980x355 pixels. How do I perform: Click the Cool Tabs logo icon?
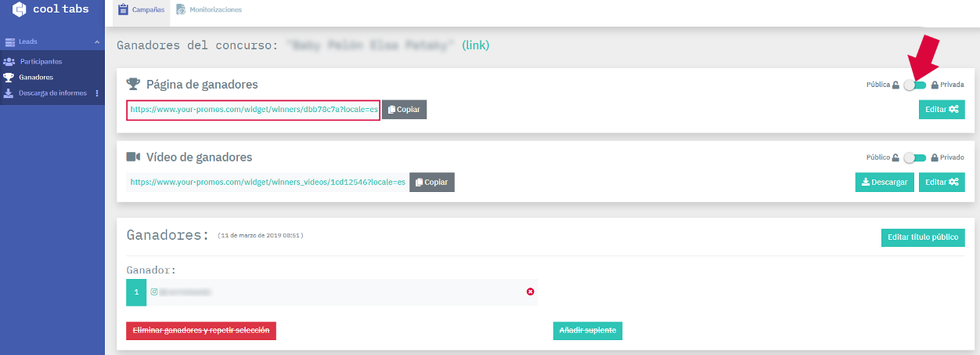20,9
